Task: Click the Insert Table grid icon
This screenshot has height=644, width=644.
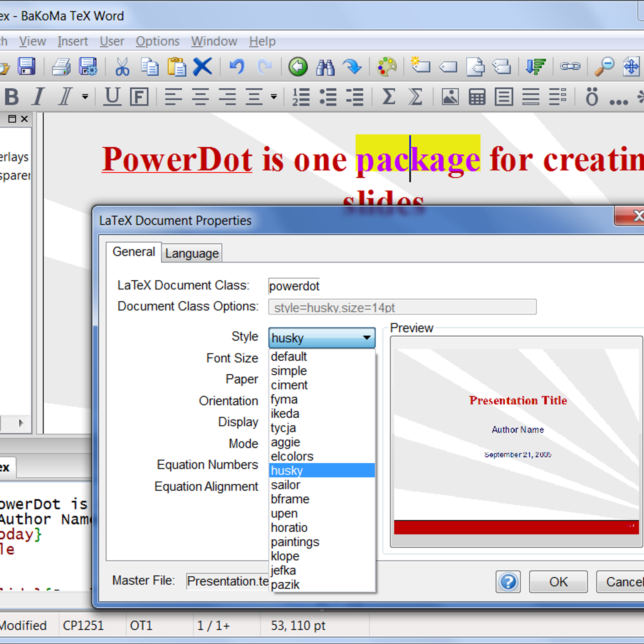Action: pyautogui.click(x=477, y=97)
